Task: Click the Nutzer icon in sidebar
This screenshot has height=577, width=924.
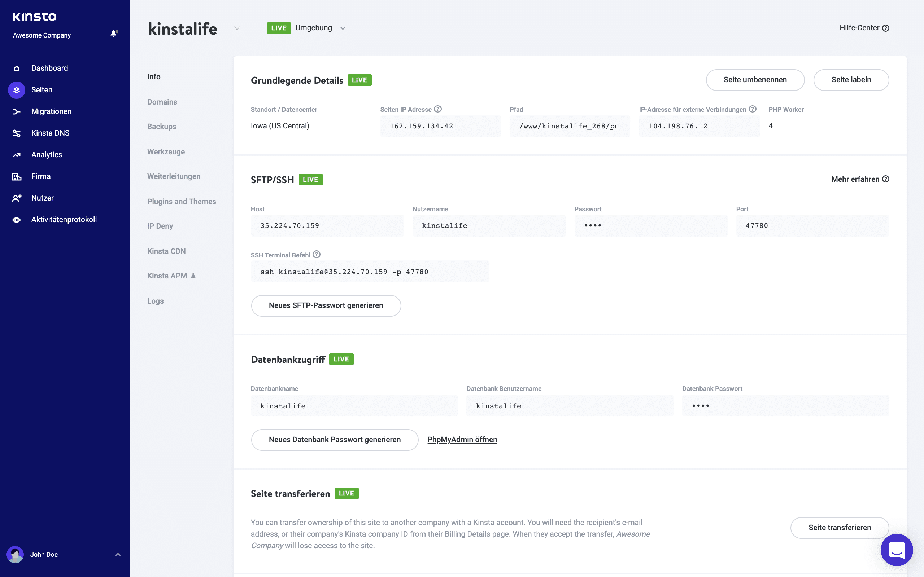Action: [17, 197]
